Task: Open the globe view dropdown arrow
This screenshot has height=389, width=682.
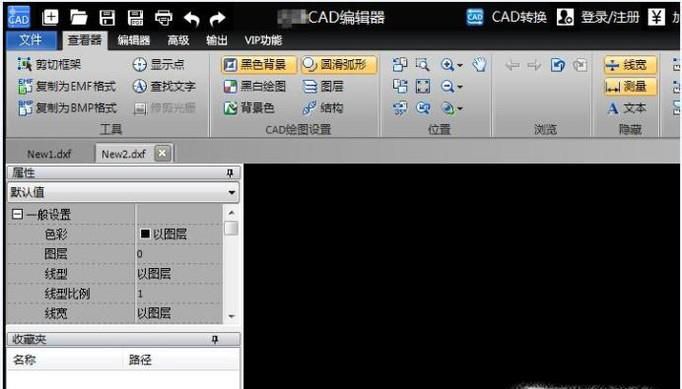Action: click(x=460, y=108)
